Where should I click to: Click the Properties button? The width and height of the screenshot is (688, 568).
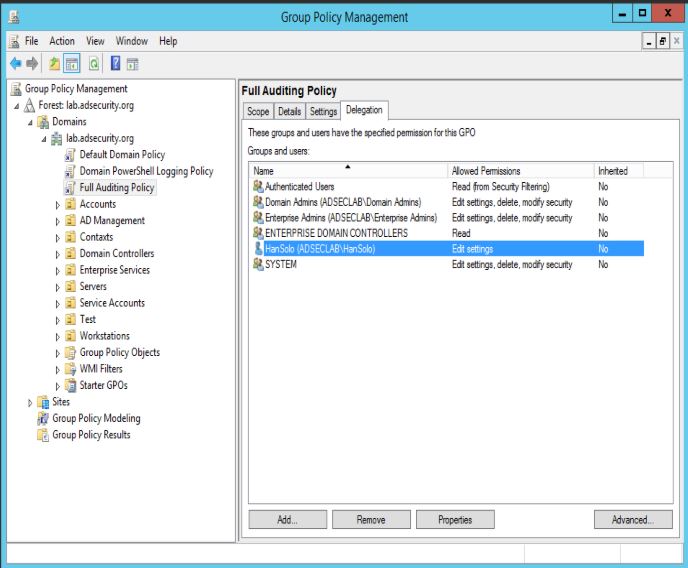[455, 520]
